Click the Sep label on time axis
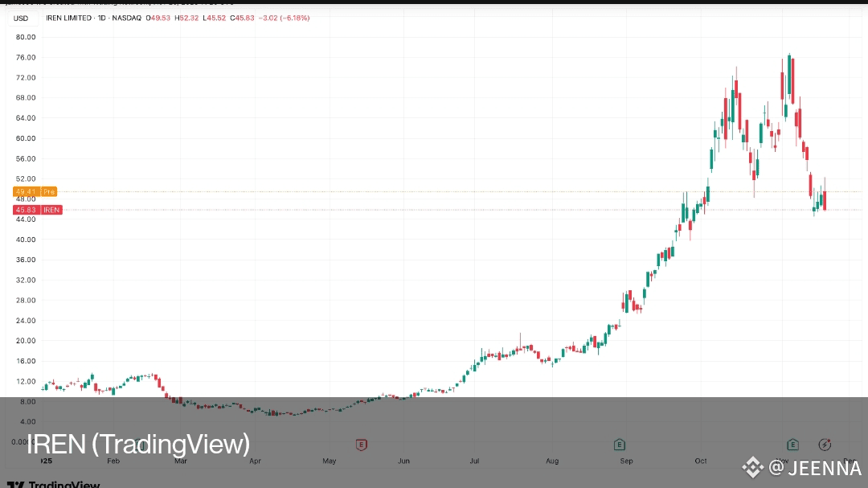The image size is (868, 488). pyautogui.click(x=626, y=461)
